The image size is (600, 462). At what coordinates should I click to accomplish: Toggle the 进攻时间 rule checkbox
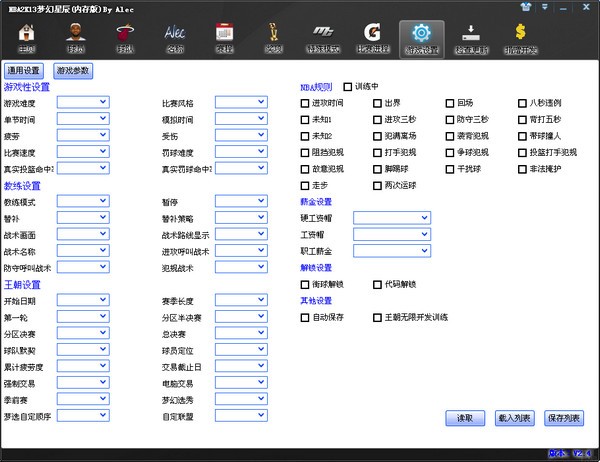(x=306, y=103)
